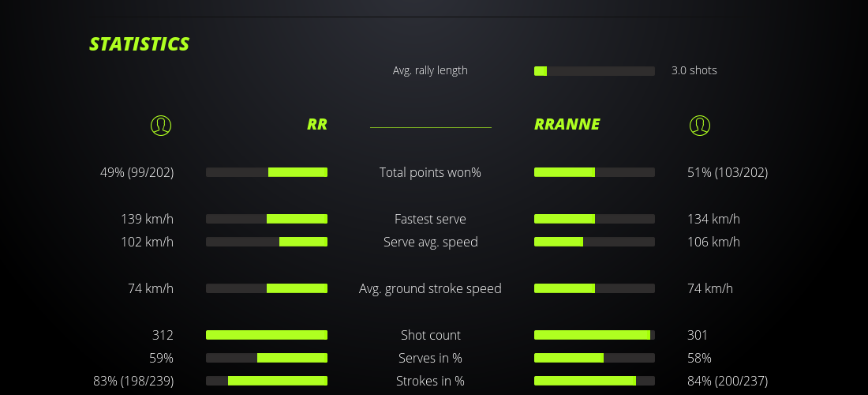Click the STATISTICS heading

(x=140, y=44)
